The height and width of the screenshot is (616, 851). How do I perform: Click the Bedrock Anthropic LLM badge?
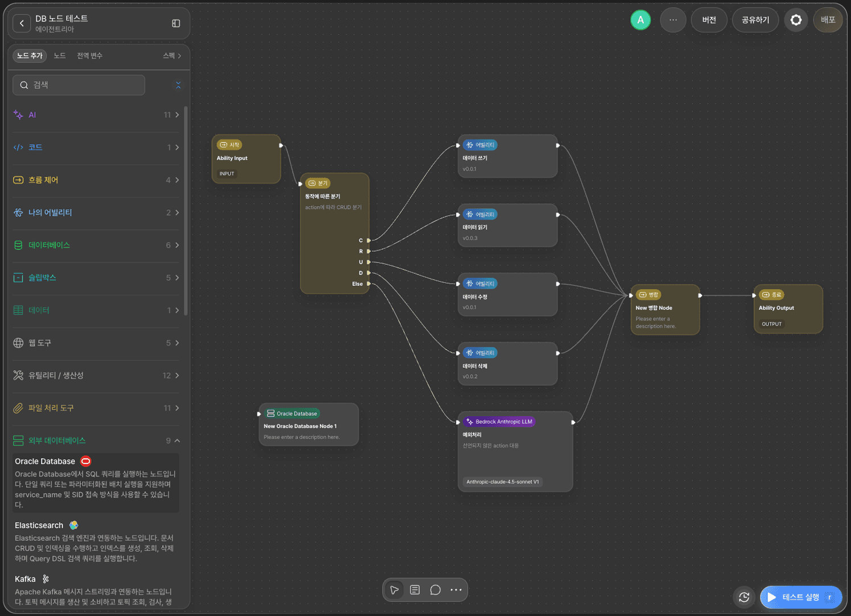coord(499,422)
